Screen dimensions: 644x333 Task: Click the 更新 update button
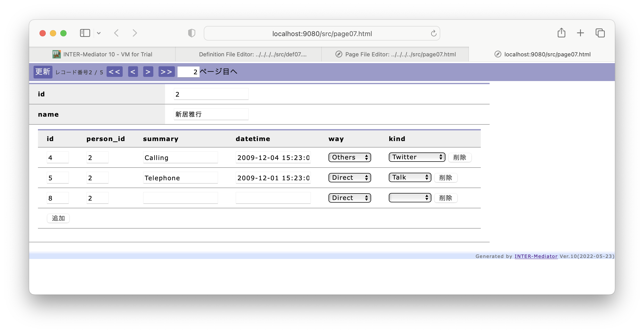coord(43,72)
